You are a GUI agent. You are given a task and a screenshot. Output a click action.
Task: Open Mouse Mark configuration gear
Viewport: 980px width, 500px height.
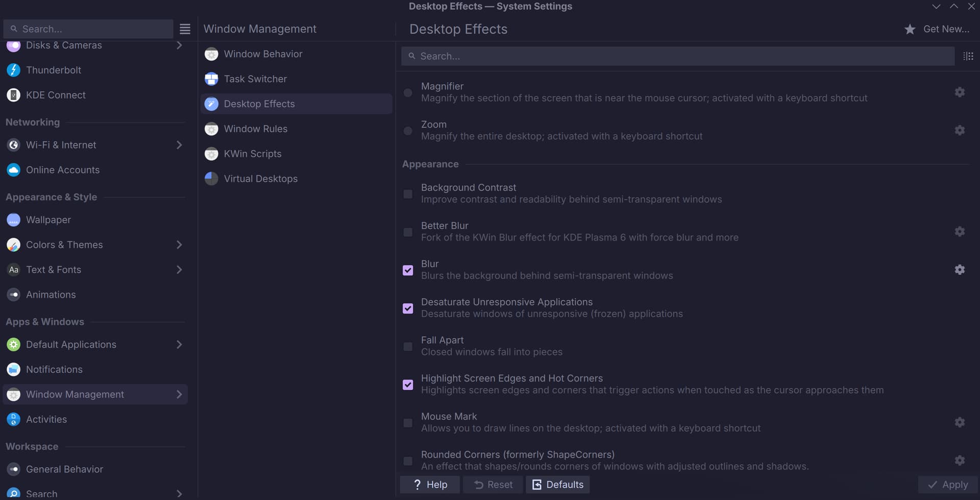(960, 422)
